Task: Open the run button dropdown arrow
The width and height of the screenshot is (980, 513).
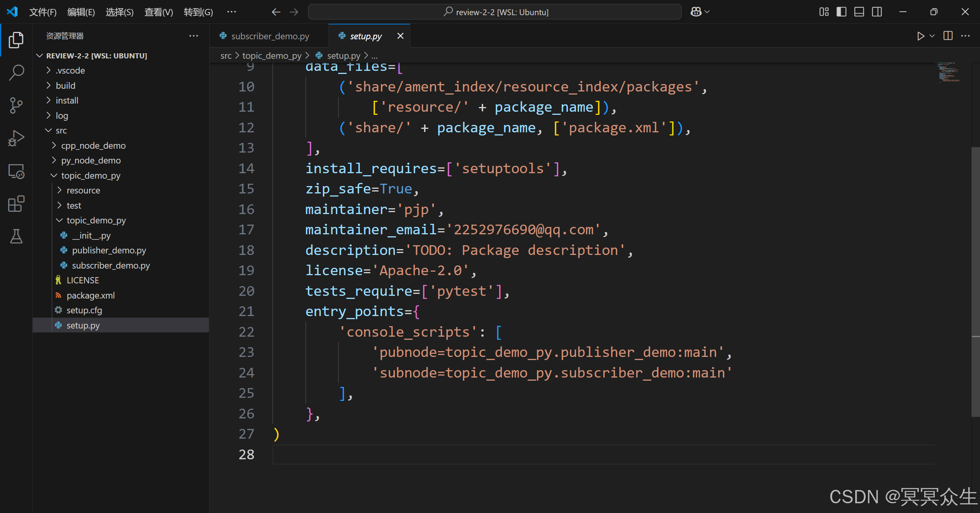Action: click(x=932, y=36)
